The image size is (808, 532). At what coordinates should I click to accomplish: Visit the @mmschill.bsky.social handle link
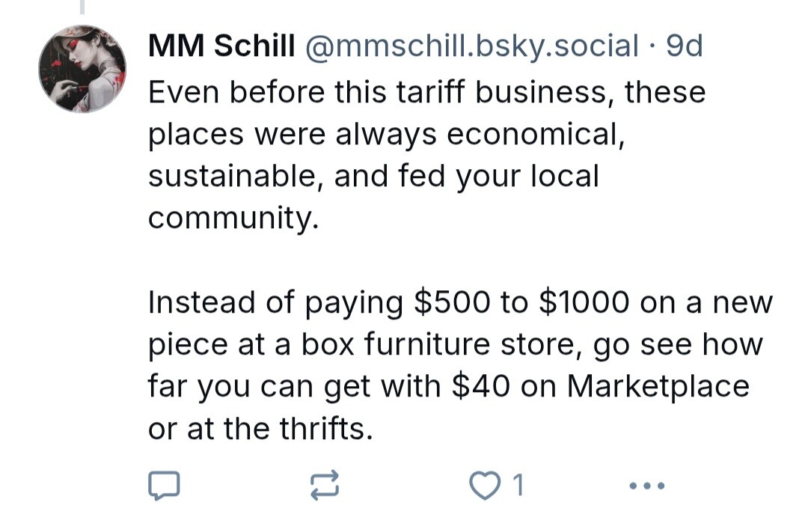pyautogui.click(x=472, y=46)
